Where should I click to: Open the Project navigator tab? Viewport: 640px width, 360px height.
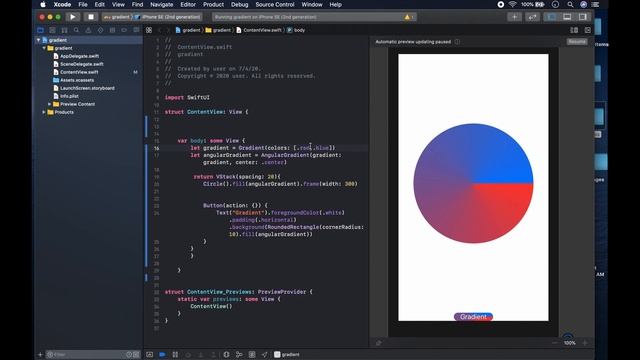tap(40, 30)
